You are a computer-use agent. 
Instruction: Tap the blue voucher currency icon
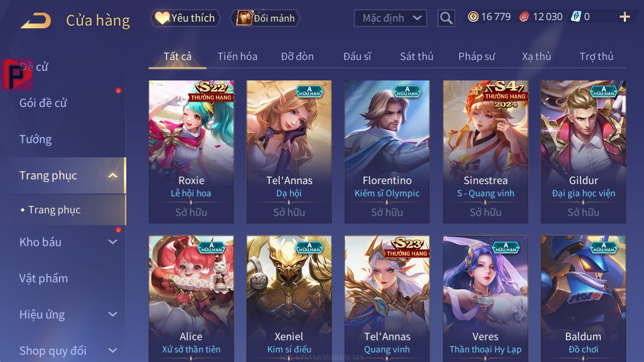point(576,17)
